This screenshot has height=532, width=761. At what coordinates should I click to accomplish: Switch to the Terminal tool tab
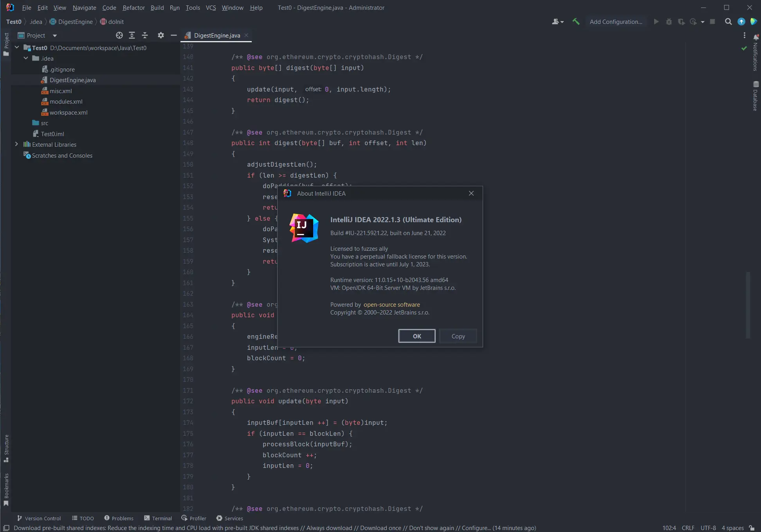point(158,518)
